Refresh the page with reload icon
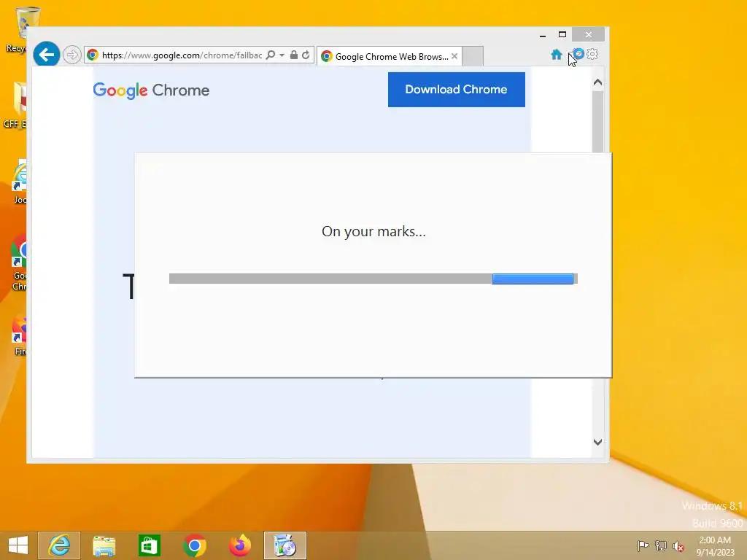The height and width of the screenshot is (560, 747). pos(306,55)
